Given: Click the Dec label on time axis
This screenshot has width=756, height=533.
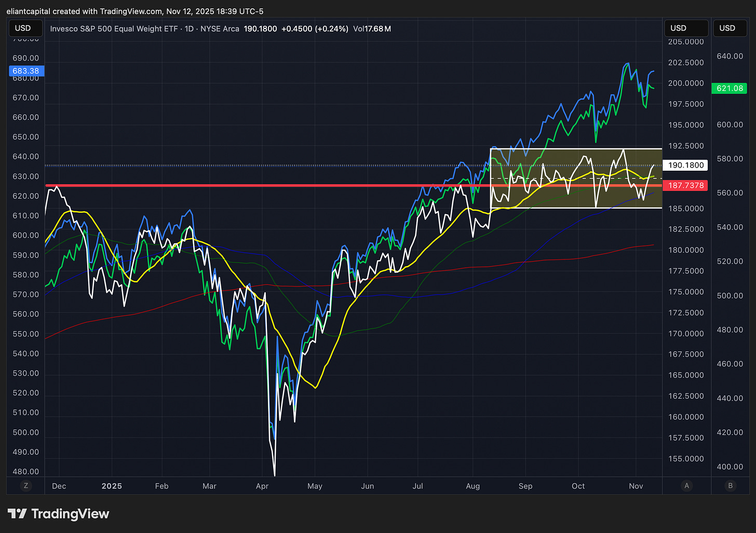Looking at the screenshot, I should (x=59, y=486).
